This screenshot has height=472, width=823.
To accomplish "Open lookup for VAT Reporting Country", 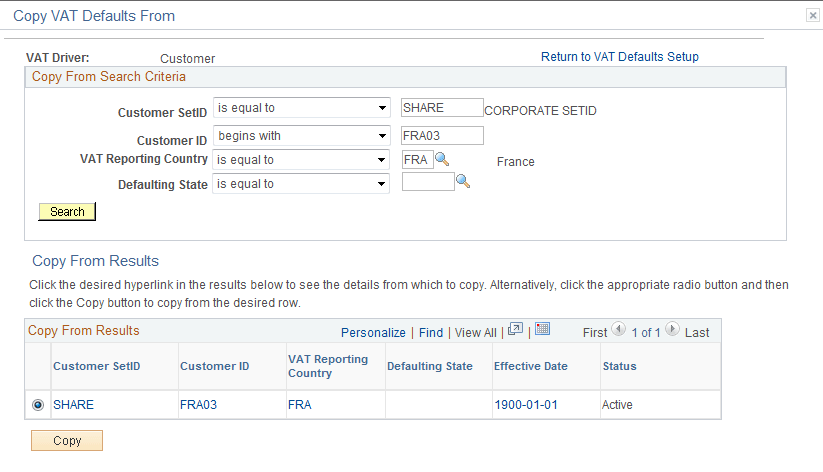I will [x=442, y=159].
